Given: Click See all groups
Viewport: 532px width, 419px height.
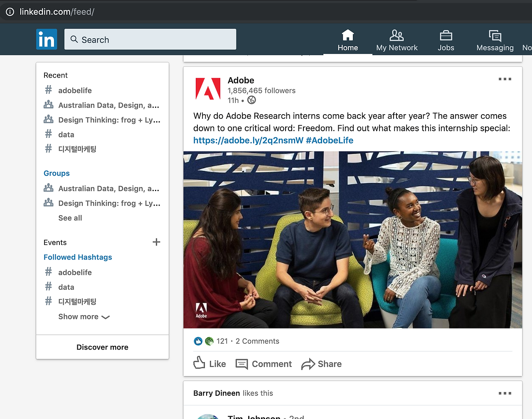Looking at the screenshot, I should click(x=70, y=218).
